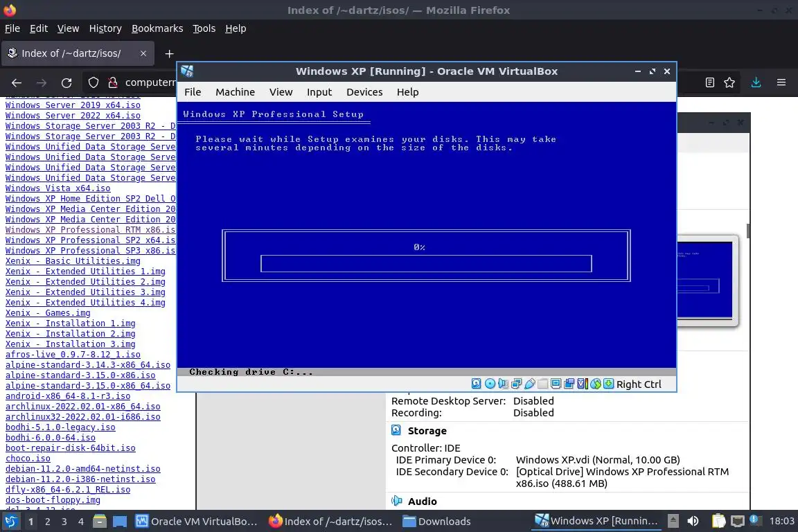798x532 pixels.
Task: Click the optical disc indicator in VM status bar
Action: tap(490, 384)
